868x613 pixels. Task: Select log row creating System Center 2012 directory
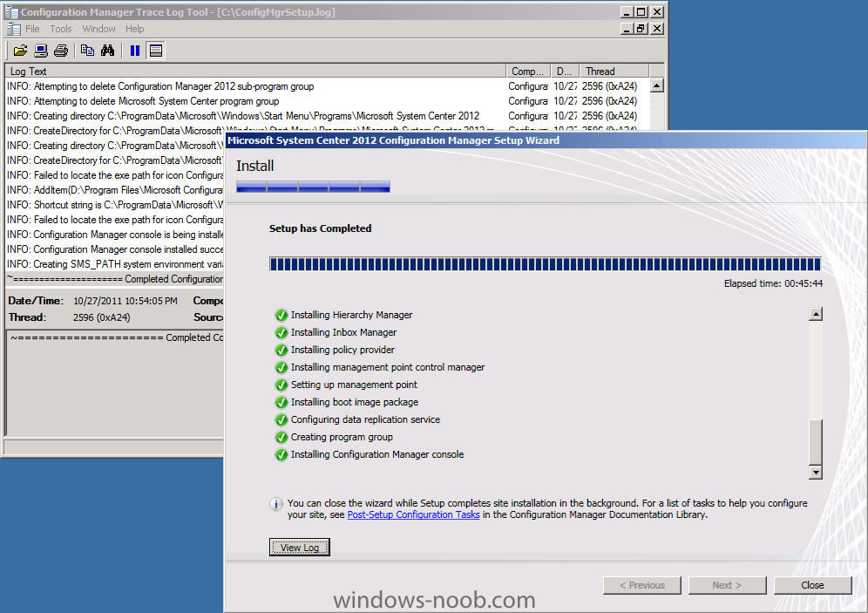pos(327,116)
